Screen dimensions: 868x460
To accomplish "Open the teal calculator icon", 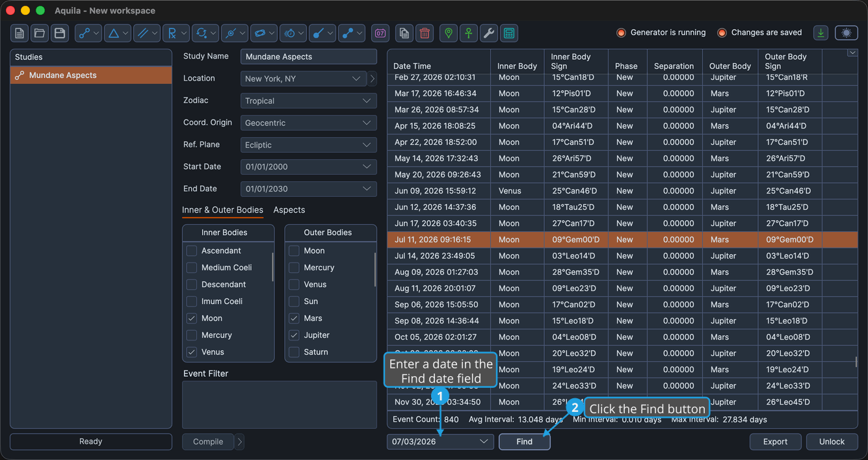I will pyautogui.click(x=509, y=33).
